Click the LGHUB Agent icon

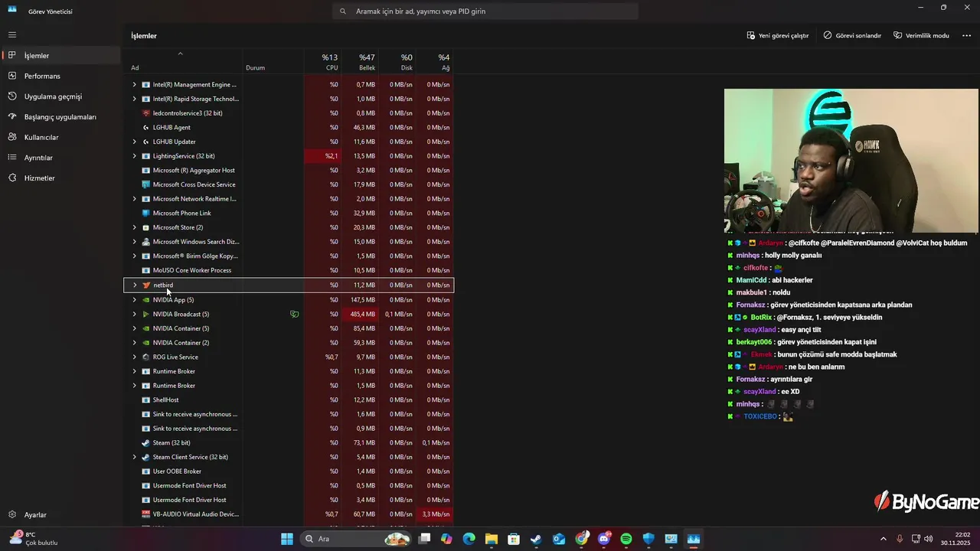tap(146, 127)
